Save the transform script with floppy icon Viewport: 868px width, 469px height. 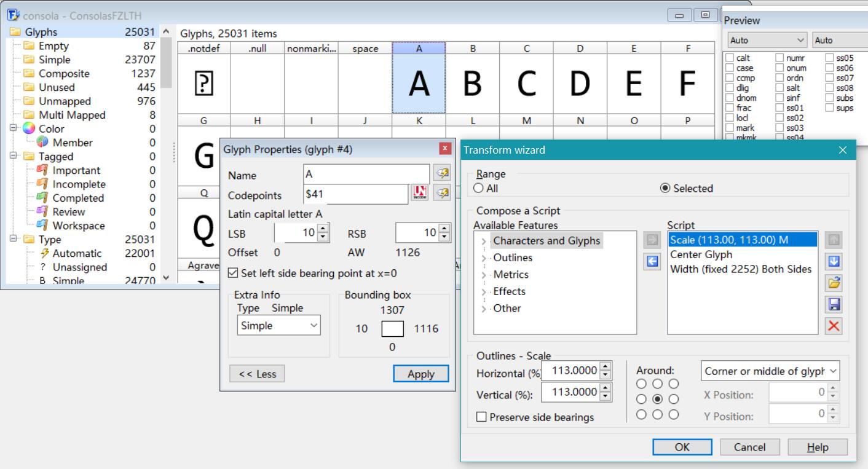coord(834,304)
